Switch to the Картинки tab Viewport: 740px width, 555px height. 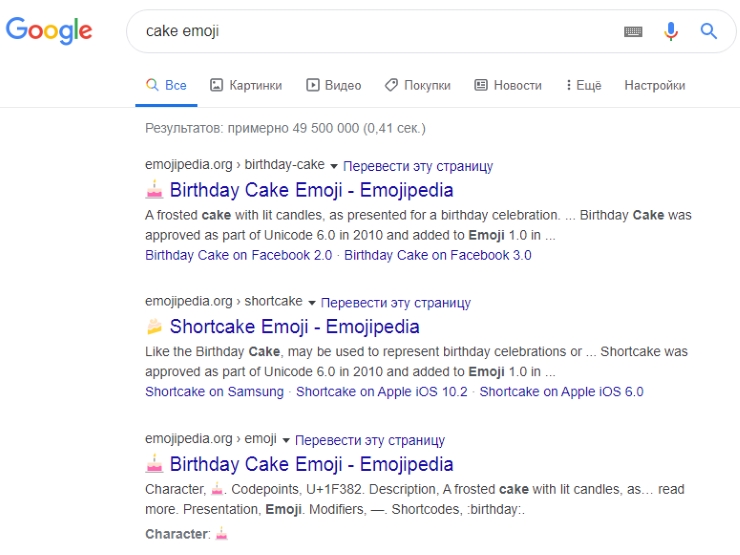pyautogui.click(x=246, y=85)
